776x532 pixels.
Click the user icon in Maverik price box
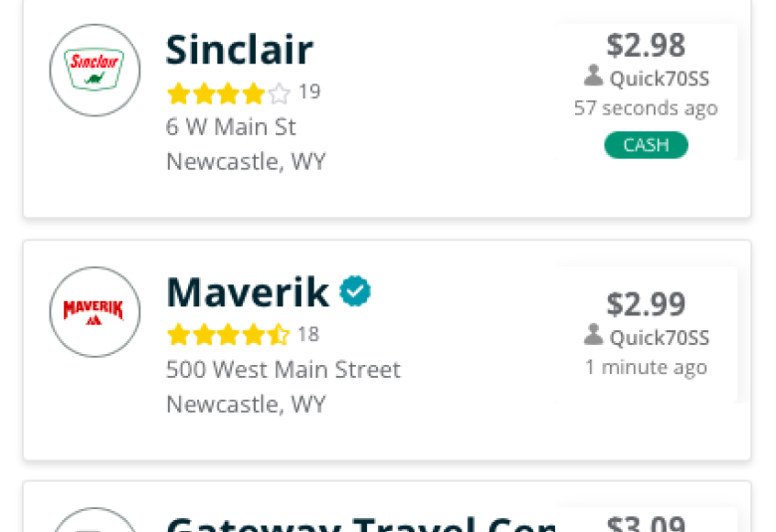(593, 334)
